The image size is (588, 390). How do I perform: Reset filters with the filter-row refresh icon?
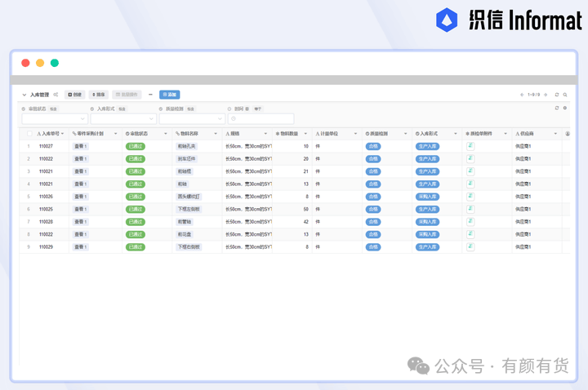(557, 108)
